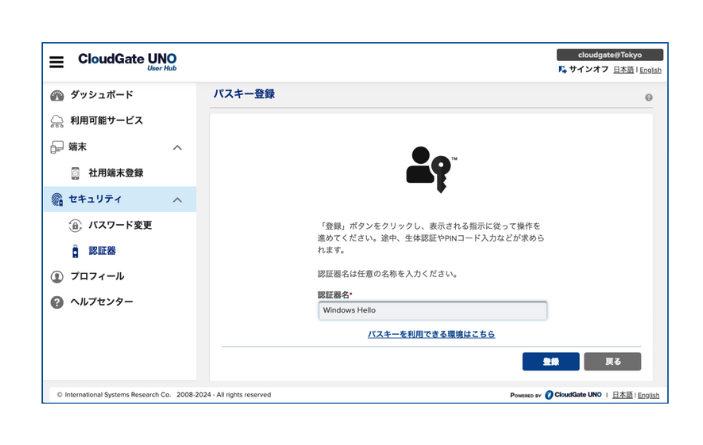703x445 pixels.
Task: Click the 認証器名 input field
Action: pos(433,311)
